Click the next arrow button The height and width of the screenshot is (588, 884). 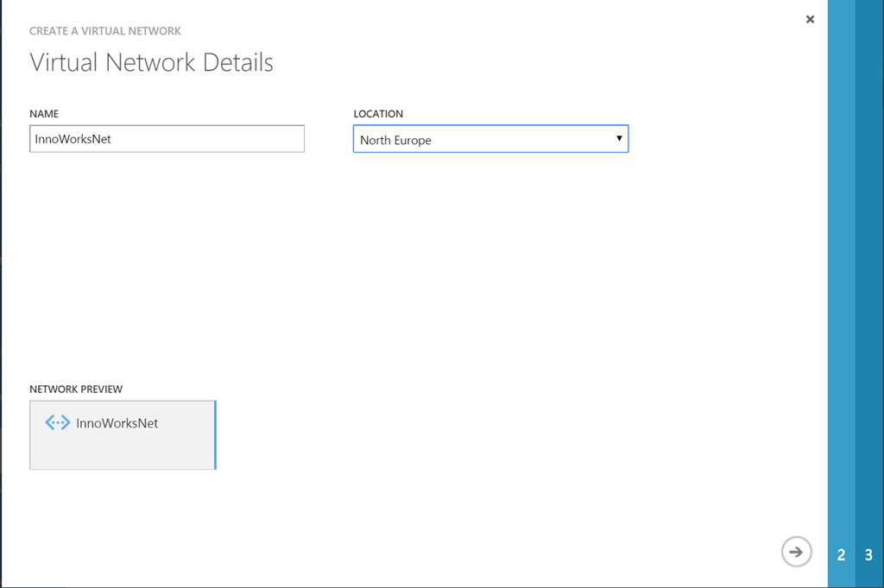coord(796,552)
